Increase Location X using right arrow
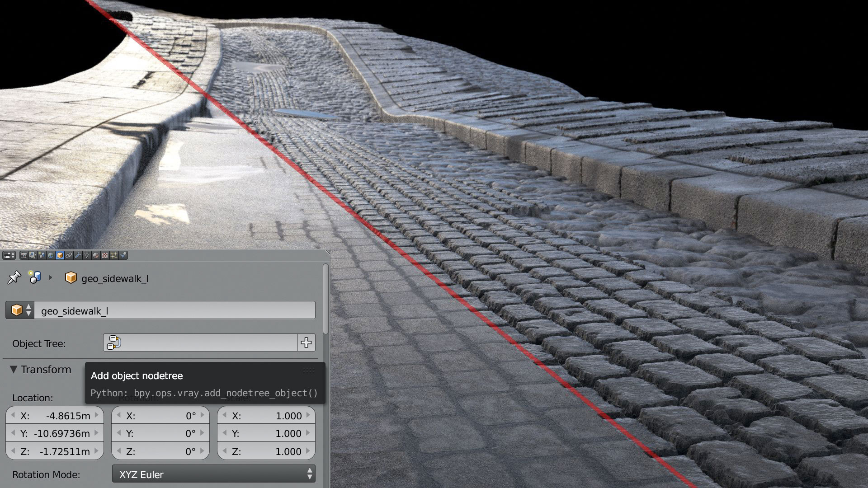Screen dimensions: 868x488 click(x=96, y=415)
